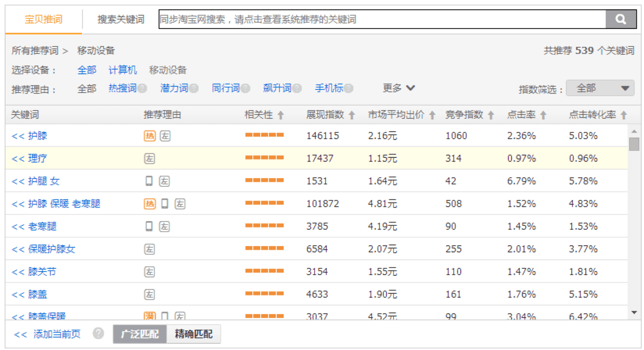
Task: Click the search magnifier button
Action: [x=621, y=19]
